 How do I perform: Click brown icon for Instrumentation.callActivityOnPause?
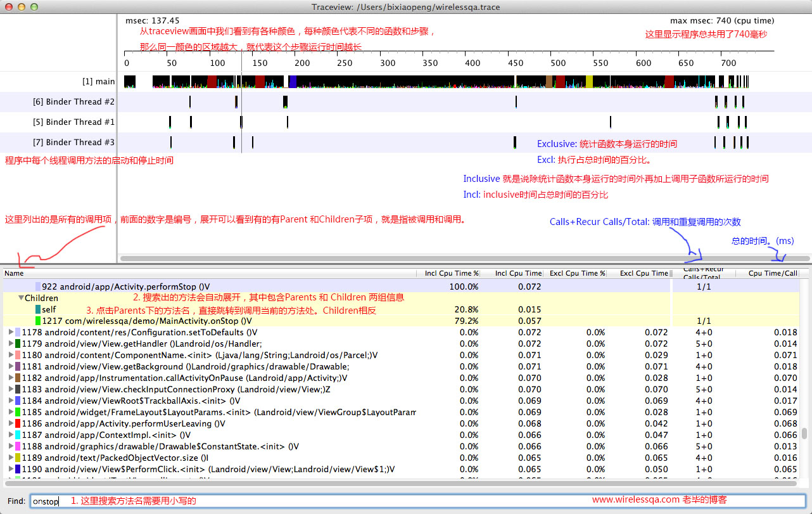[18, 378]
